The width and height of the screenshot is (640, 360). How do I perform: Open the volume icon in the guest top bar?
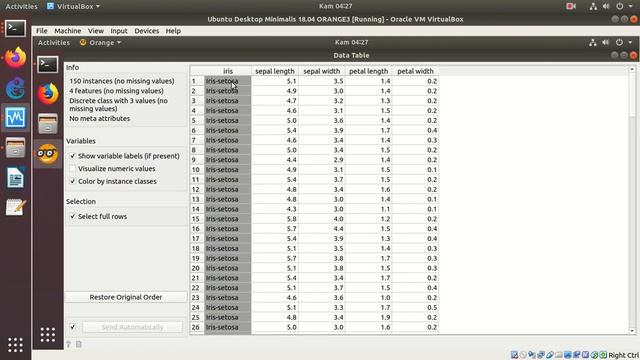606,42
